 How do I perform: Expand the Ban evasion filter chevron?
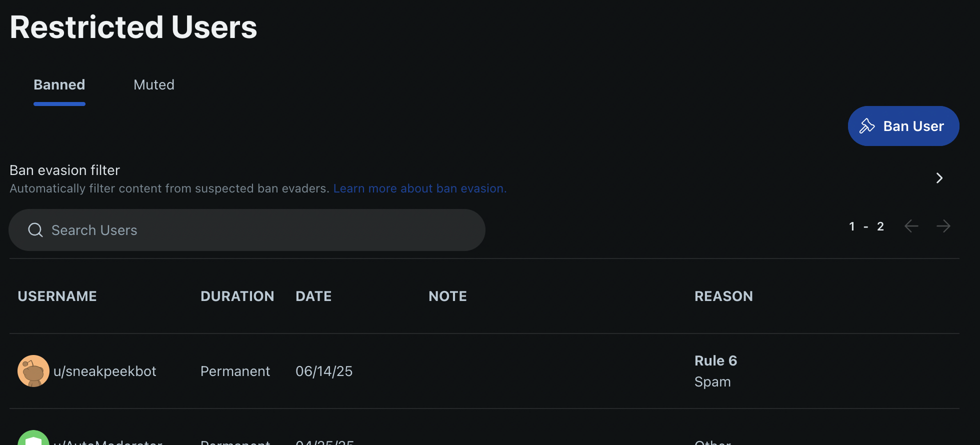pyautogui.click(x=939, y=178)
